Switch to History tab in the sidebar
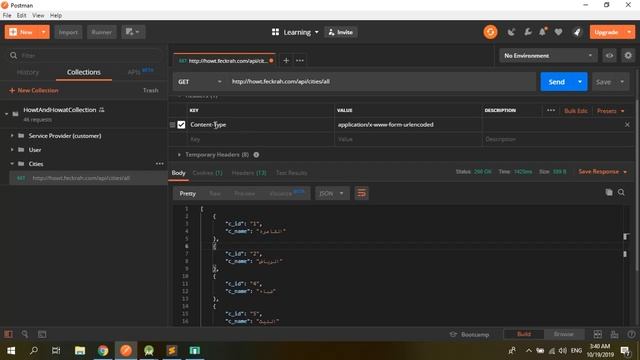640x360 pixels. (28, 72)
